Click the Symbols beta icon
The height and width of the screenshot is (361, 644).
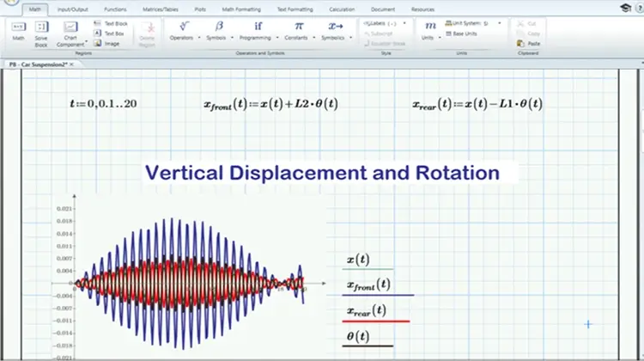(x=219, y=27)
